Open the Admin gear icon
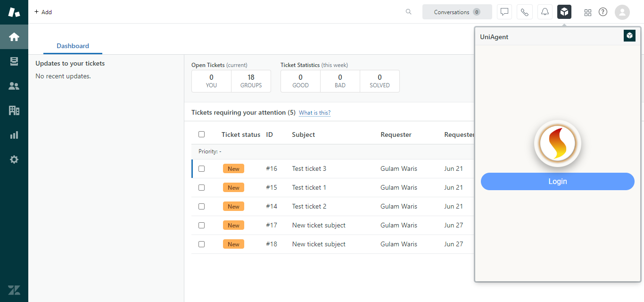 pyautogui.click(x=14, y=159)
